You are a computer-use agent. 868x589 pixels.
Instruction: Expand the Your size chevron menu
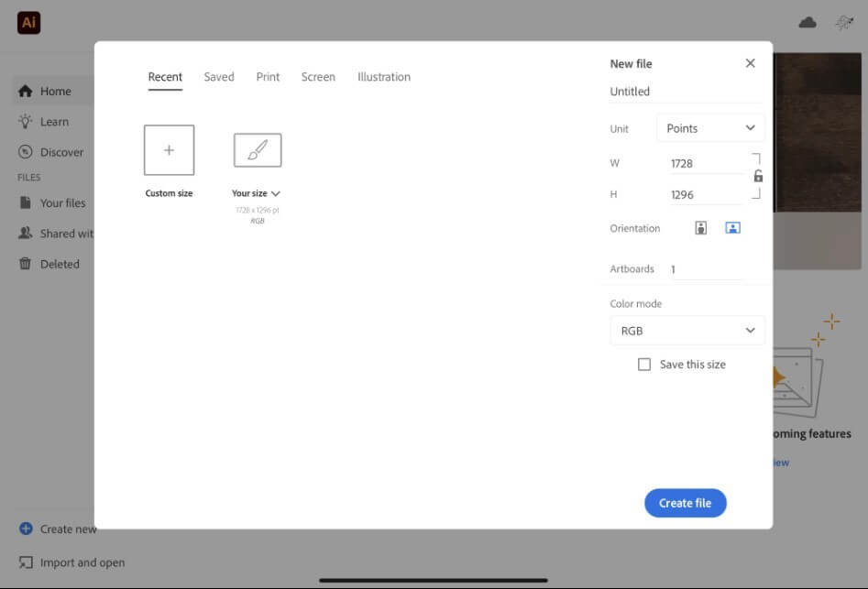click(276, 193)
